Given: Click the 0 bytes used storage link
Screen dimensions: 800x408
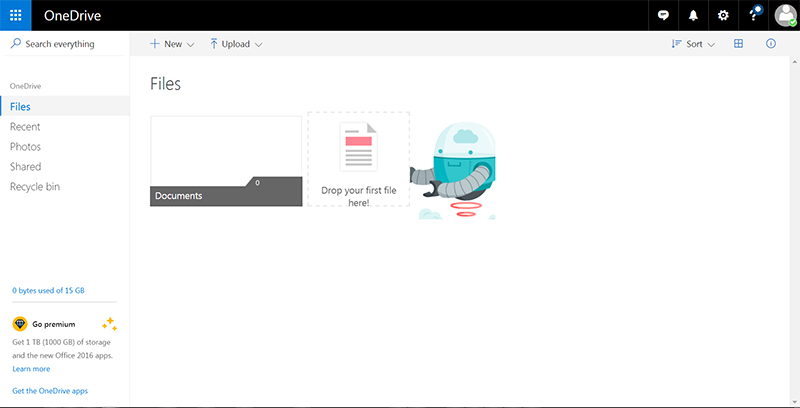Looking at the screenshot, I should coord(48,291).
